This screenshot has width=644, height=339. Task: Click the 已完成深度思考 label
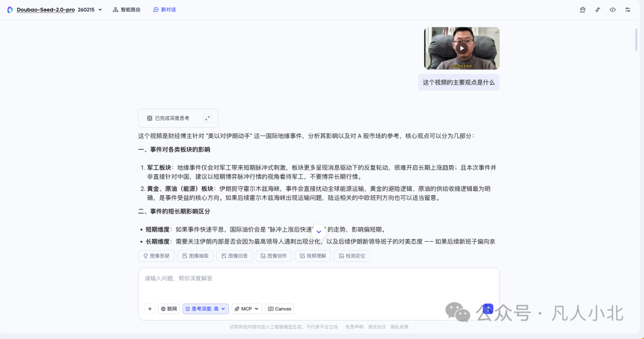172,118
